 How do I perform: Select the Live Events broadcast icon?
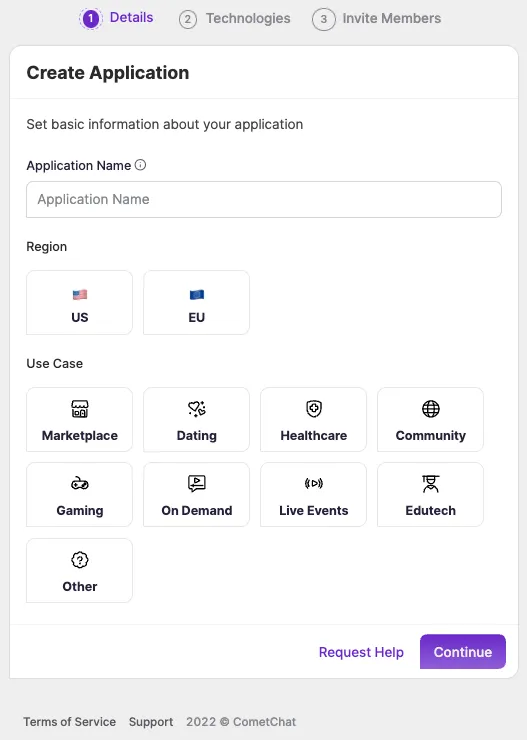314,483
